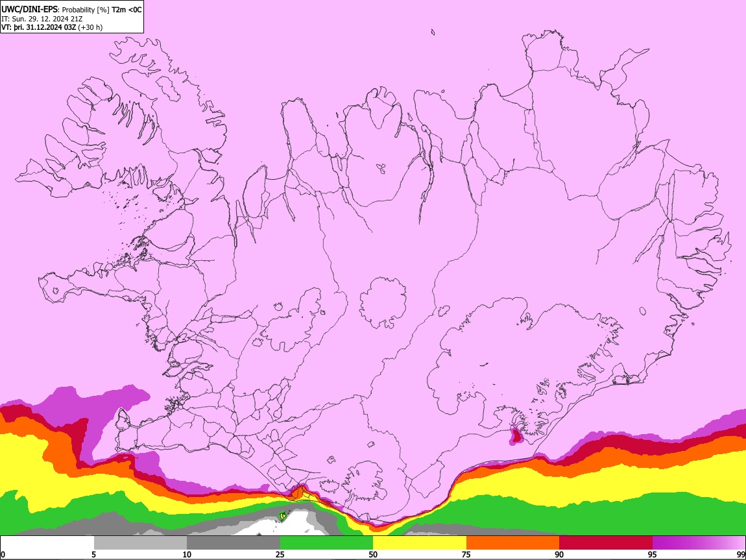Click the orange 75–90 legend band

pyautogui.click(x=512, y=543)
